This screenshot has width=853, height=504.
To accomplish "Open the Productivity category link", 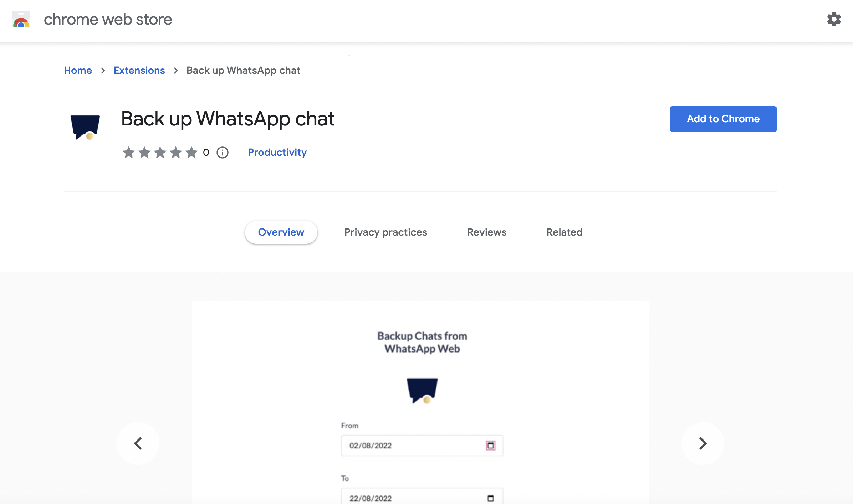I will 277,152.
